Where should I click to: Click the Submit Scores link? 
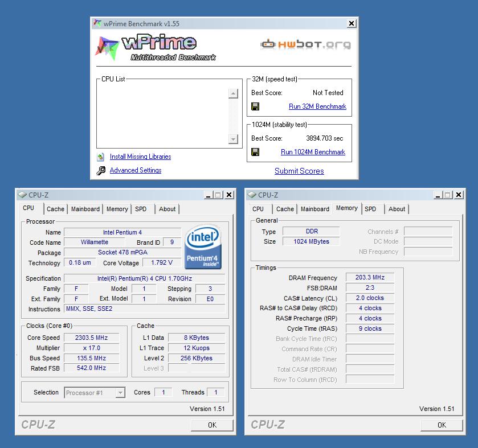point(299,171)
